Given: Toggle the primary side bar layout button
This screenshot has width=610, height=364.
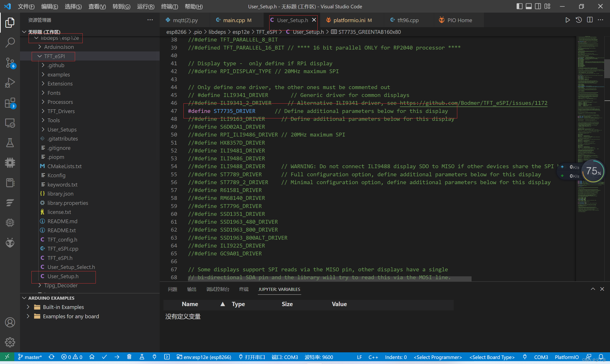Looking at the screenshot, I should tap(519, 6).
